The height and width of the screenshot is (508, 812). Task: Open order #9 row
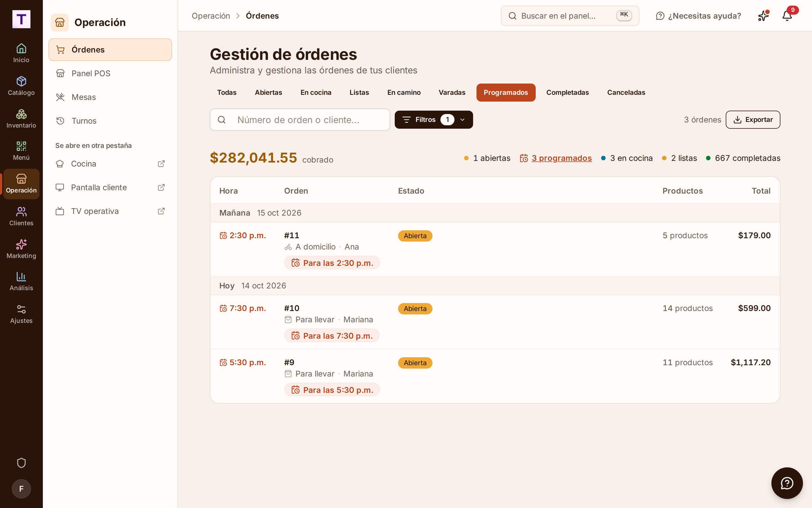[495, 376]
